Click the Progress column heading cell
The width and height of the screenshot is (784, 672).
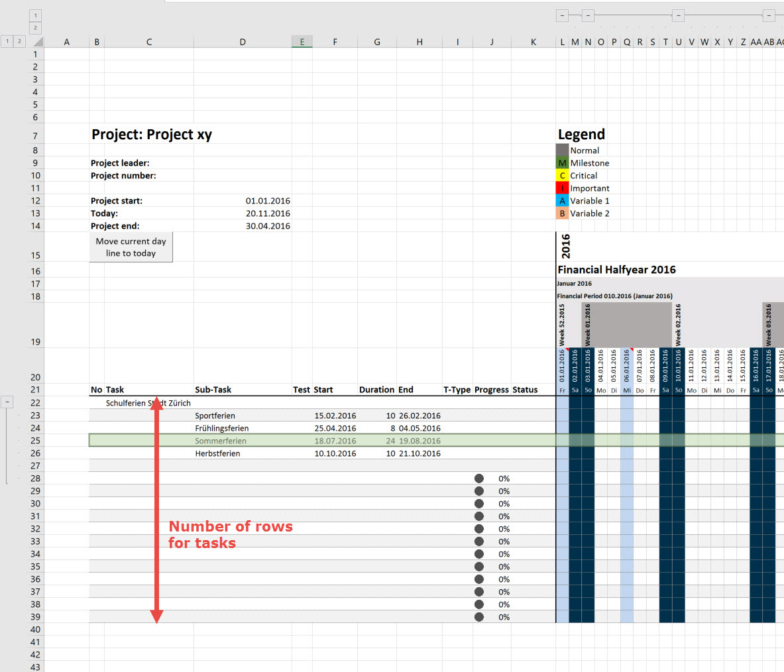coord(492,390)
